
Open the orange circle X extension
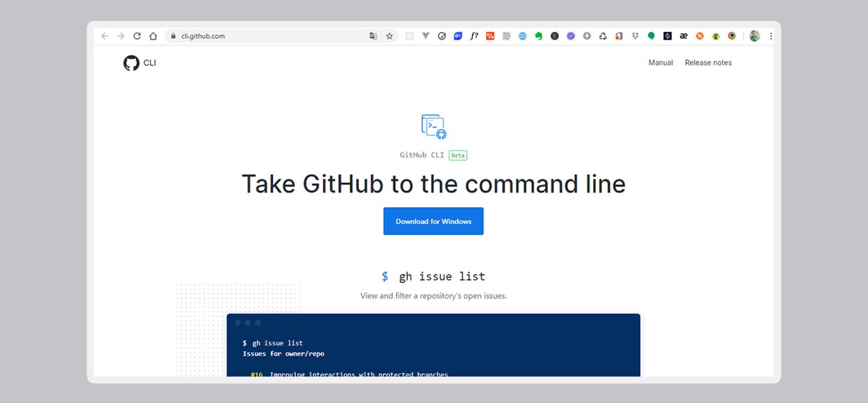click(x=700, y=36)
